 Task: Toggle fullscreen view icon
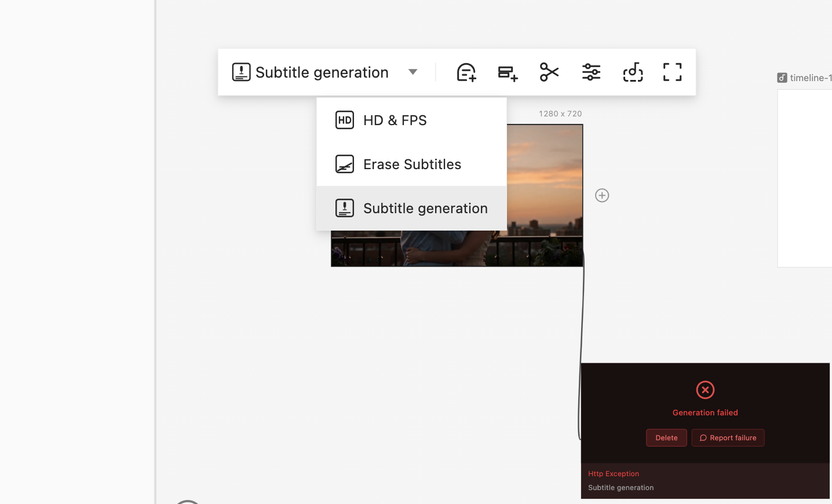click(672, 72)
